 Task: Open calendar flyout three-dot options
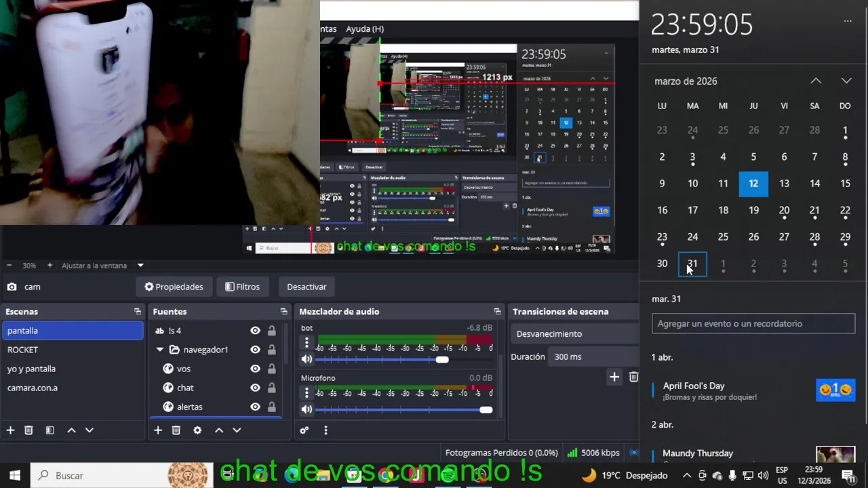click(x=848, y=21)
